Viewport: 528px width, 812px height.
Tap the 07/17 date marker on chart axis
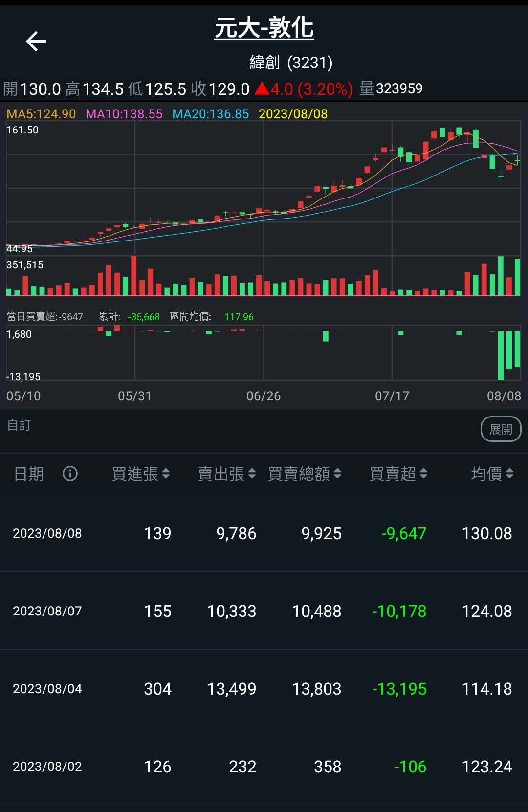click(392, 396)
